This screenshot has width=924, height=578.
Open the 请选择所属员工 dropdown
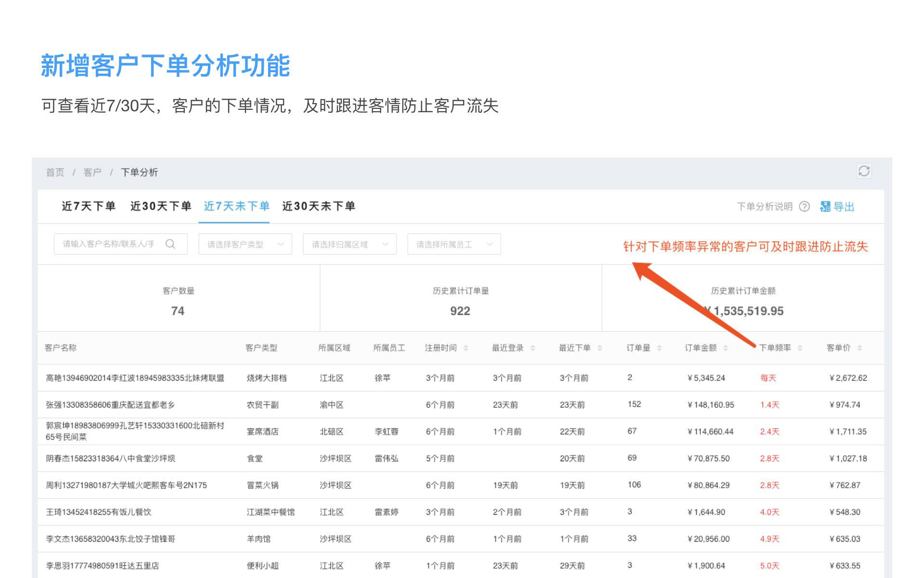[454, 244]
